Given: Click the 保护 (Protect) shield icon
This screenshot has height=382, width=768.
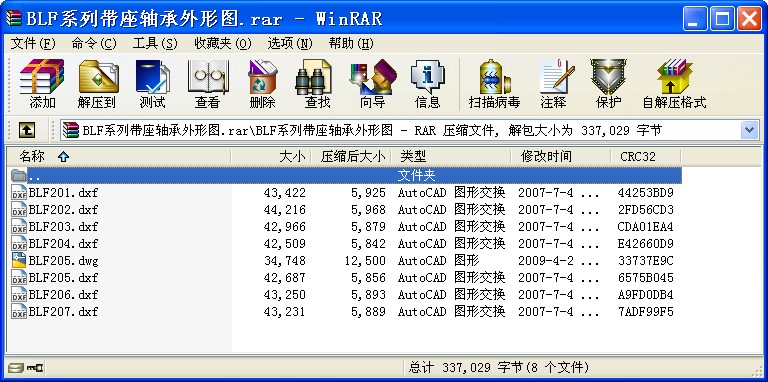Looking at the screenshot, I should click(x=608, y=84).
